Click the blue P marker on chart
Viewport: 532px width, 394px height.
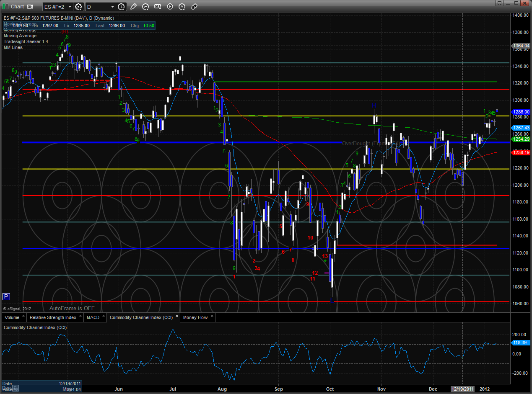(6, 296)
